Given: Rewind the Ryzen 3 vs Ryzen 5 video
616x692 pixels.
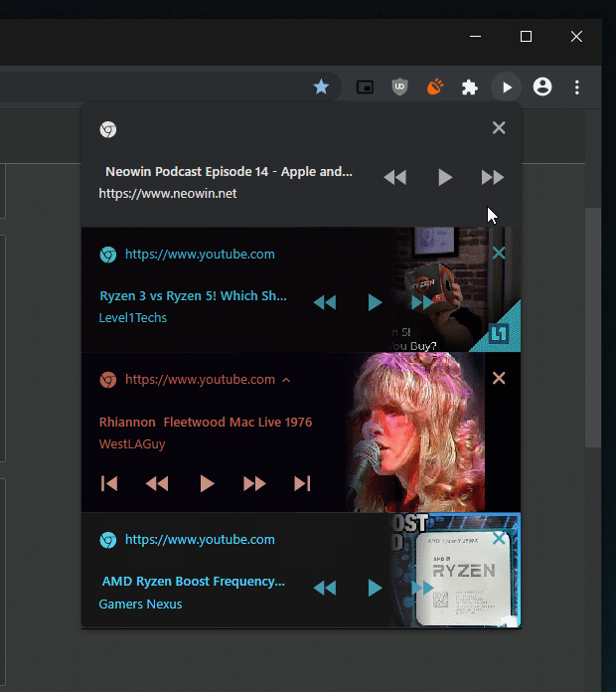Looking at the screenshot, I should point(325,302).
